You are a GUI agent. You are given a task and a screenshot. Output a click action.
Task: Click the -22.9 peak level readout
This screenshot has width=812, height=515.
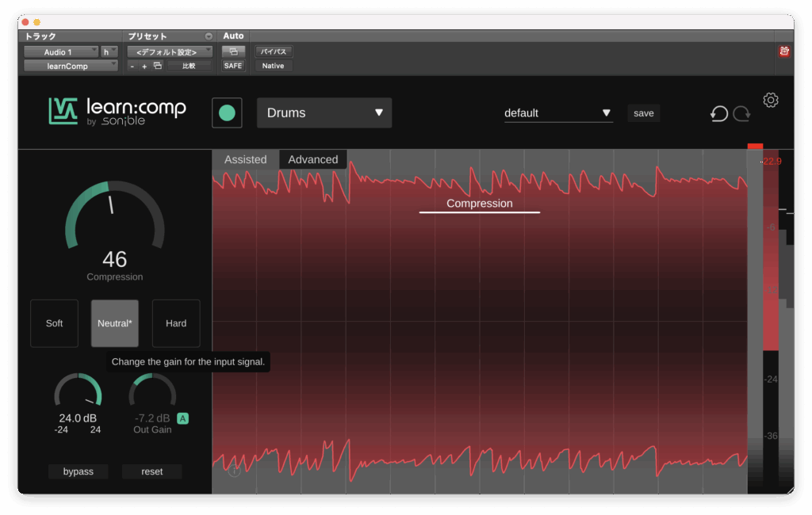[x=771, y=162]
